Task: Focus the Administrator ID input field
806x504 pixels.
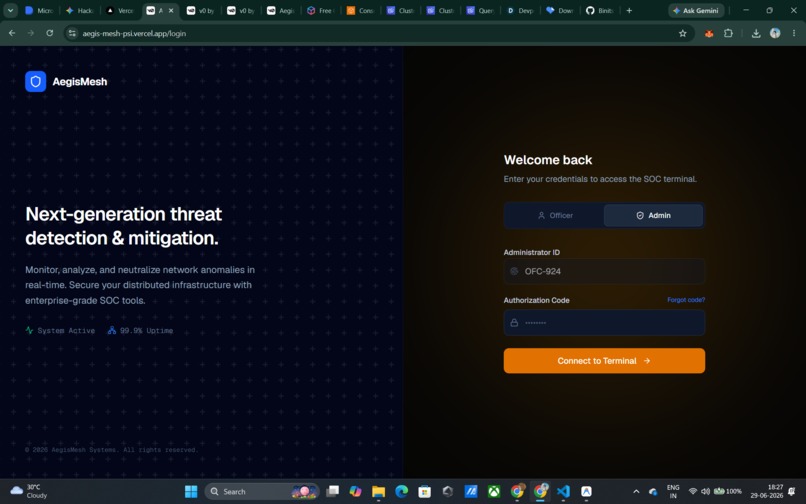Action: [604, 271]
